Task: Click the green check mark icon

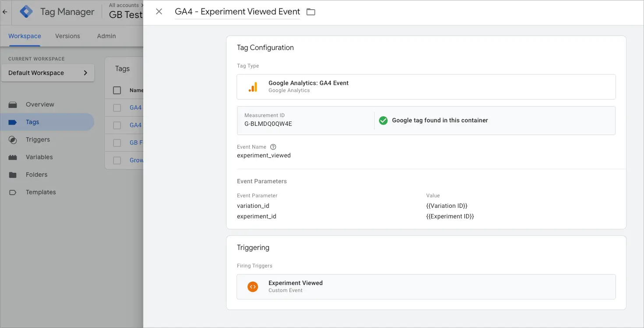Action: 383,121
